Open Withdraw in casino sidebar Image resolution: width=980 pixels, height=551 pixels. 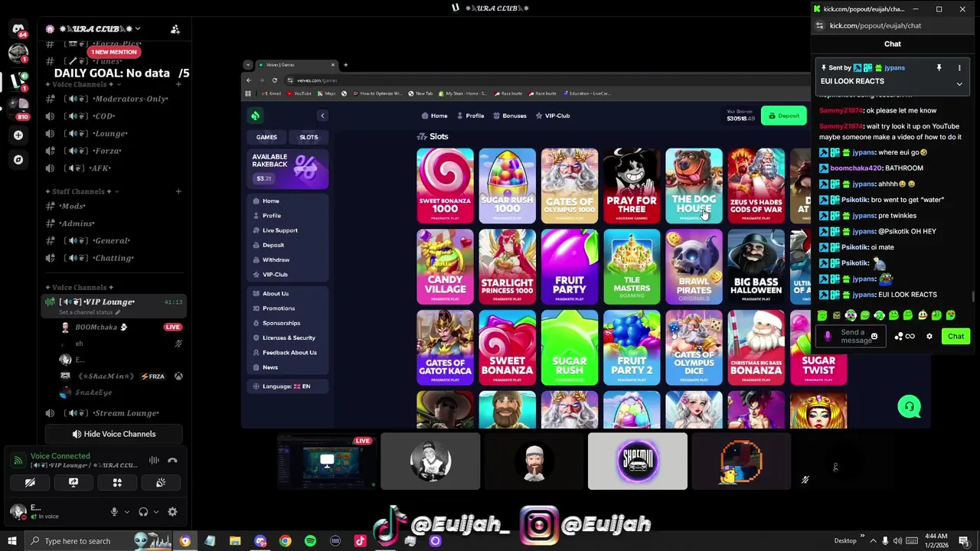pyautogui.click(x=276, y=260)
